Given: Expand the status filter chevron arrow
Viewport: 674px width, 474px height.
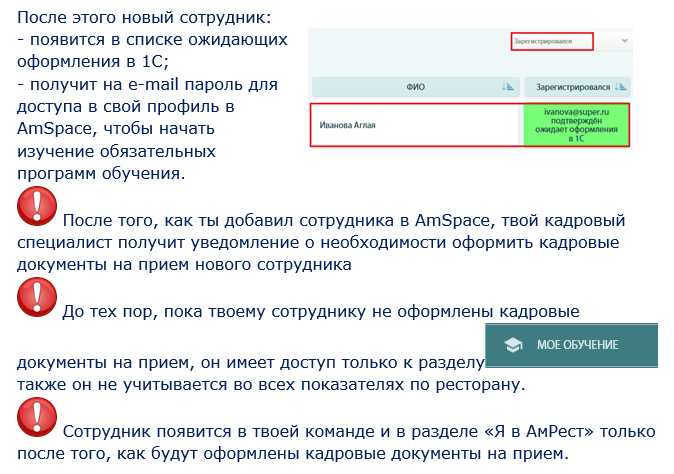Looking at the screenshot, I should pyautogui.click(x=625, y=41).
